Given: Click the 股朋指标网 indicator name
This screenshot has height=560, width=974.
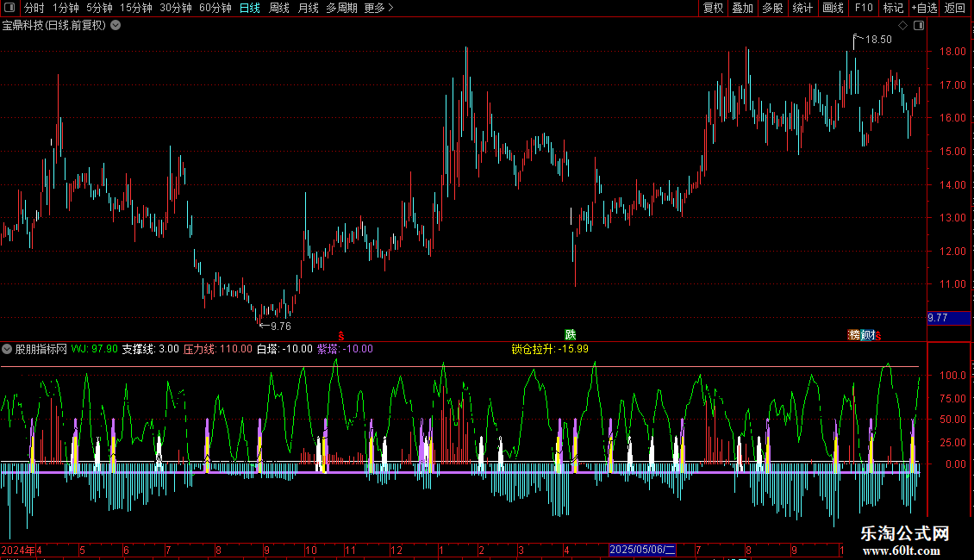Looking at the screenshot, I should (x=41, y=349).
